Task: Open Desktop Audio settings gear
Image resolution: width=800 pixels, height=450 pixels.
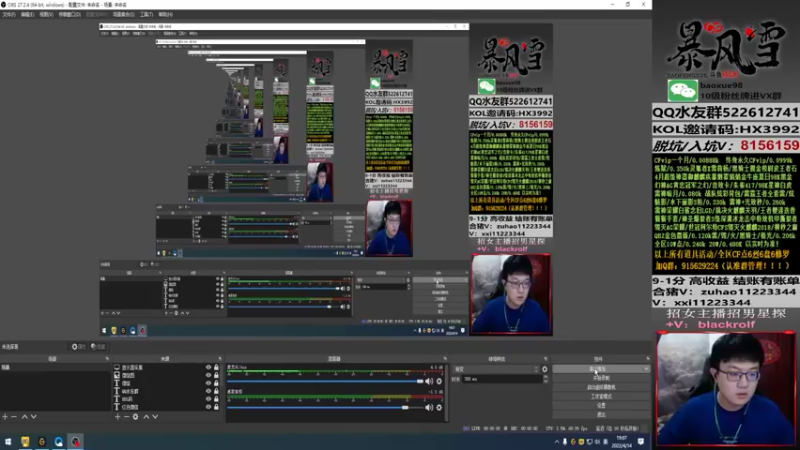Action: tap(439, 407)
